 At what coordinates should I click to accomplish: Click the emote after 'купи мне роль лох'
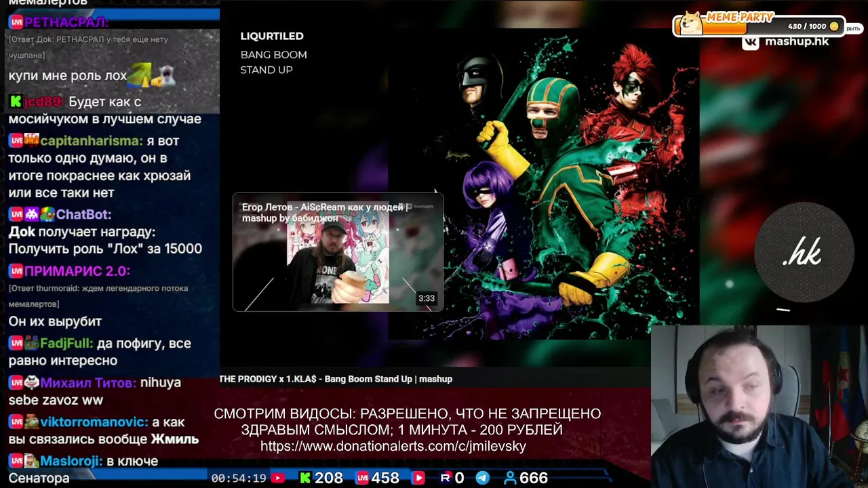pyautogui.click(x=153, y=75)
